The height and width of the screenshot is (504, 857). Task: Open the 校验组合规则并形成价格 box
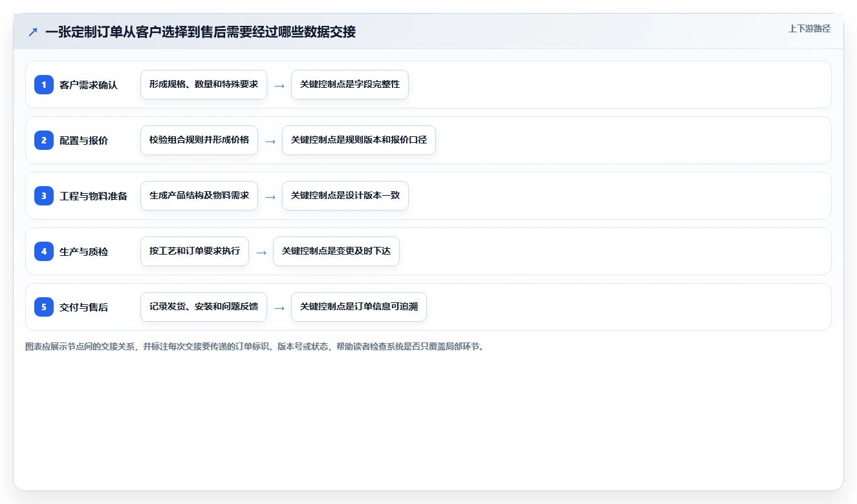pyautogui.click(x=199, y=140)
